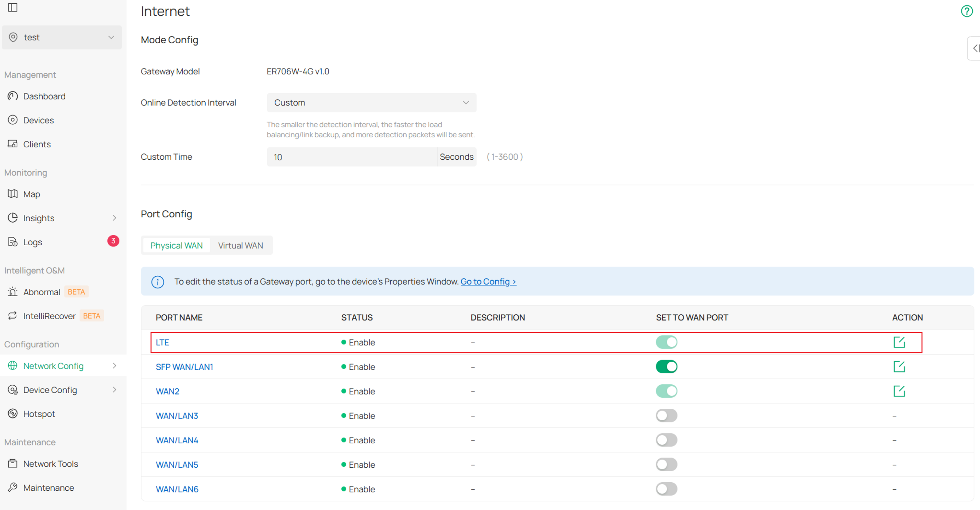Click the Devices icon in sidebar
This screenshot has width=980, height=510.
pyautogui.click(x=13, y=120)
